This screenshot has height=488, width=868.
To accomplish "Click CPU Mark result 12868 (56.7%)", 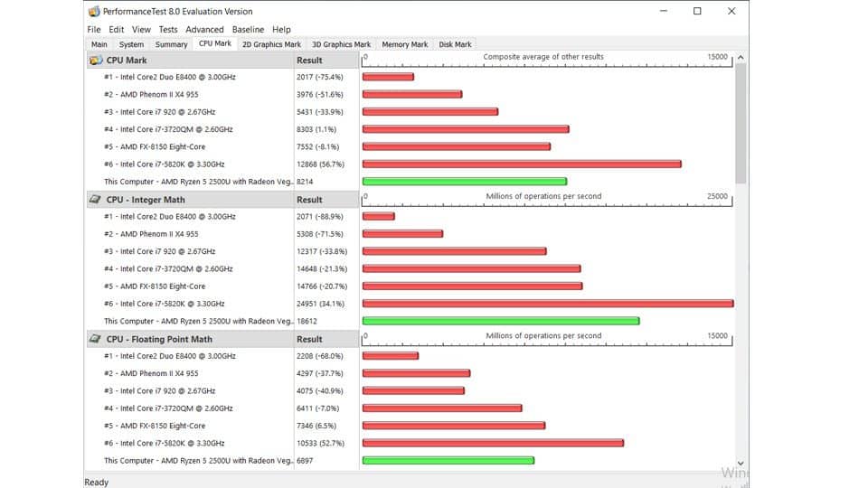I will pyautogui.click(x=320, y=164).
